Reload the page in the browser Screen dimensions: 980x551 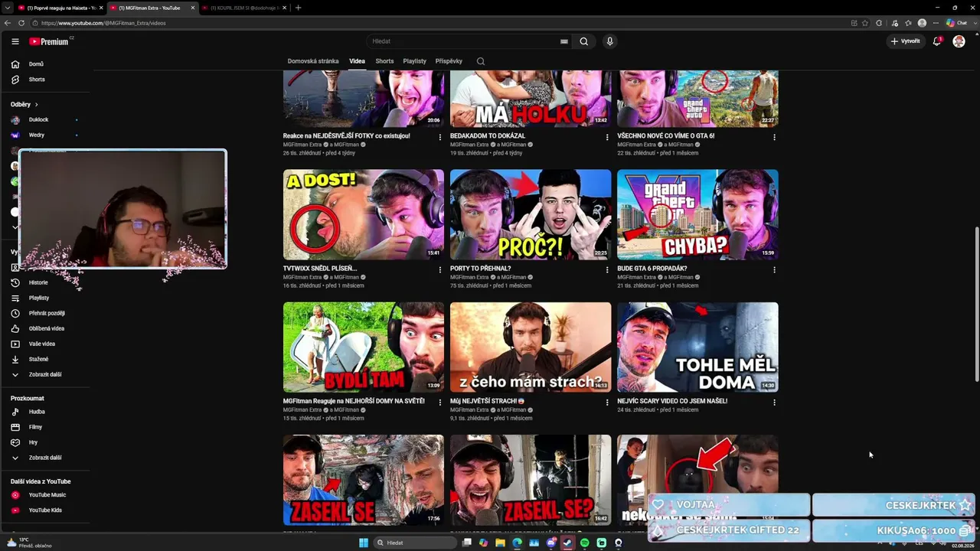21,23
